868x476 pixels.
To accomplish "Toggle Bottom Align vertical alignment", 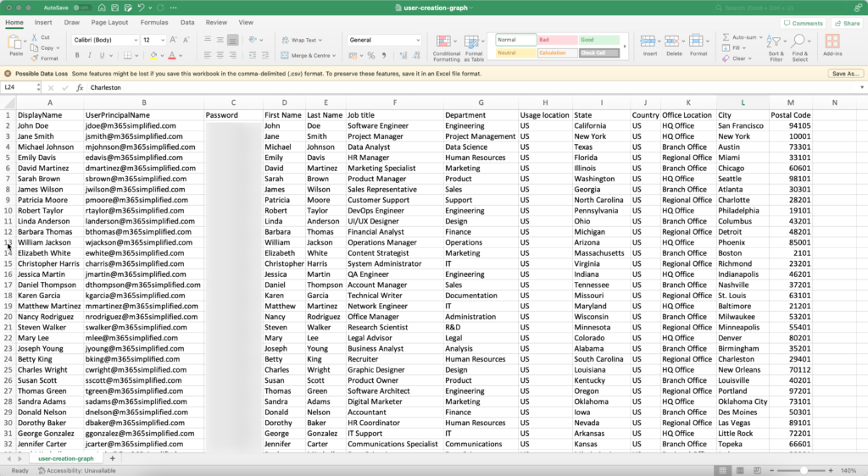I will [x=232, y=40].
